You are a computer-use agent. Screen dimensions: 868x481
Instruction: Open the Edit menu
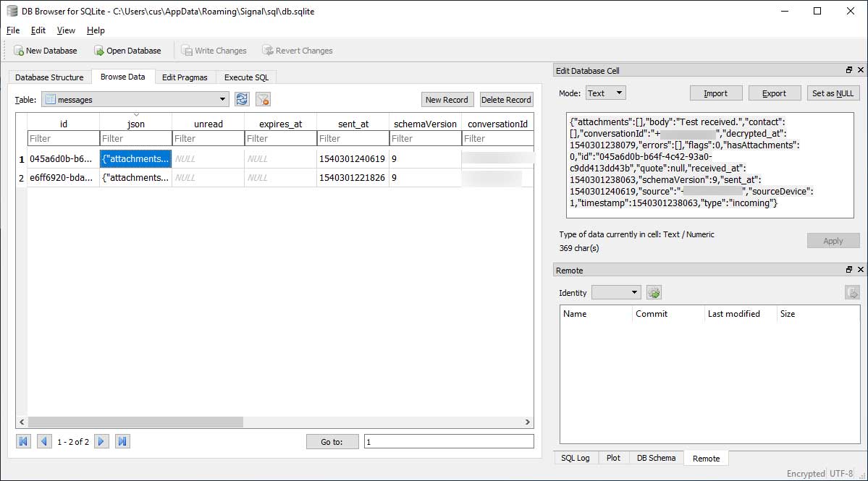[x=38, y=30]
